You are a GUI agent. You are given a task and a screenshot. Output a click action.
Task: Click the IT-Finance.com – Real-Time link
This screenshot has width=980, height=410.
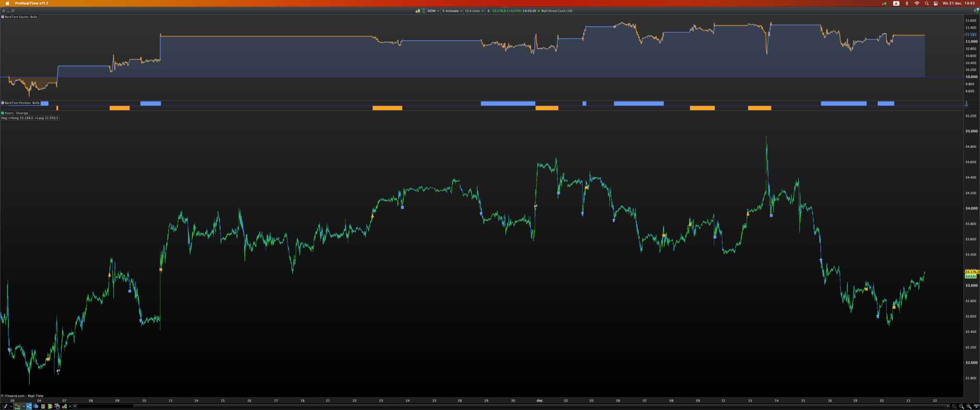22,396
